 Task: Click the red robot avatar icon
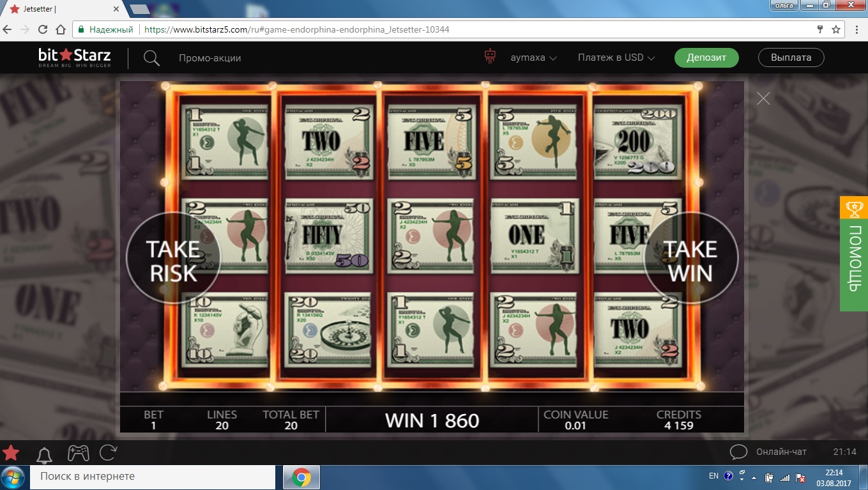pos(491,57)
